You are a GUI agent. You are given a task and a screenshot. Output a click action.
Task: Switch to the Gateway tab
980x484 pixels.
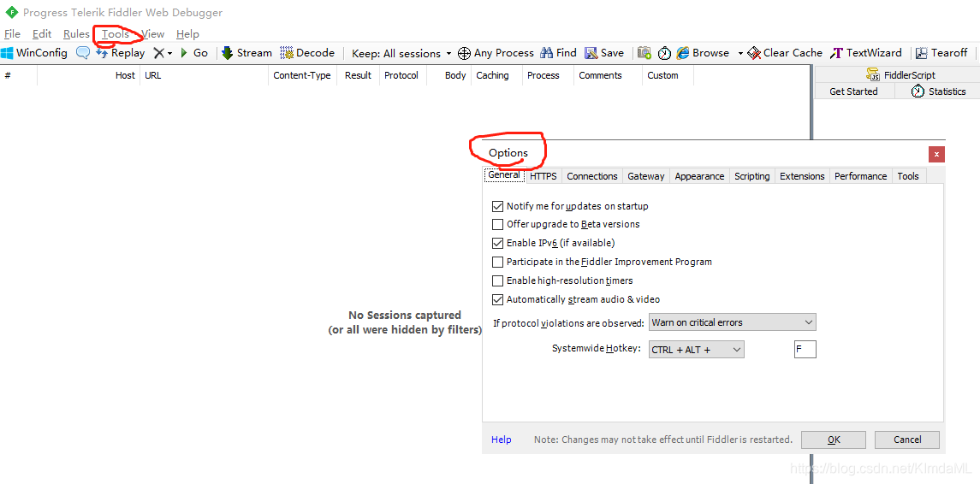(x=646, y=176)
